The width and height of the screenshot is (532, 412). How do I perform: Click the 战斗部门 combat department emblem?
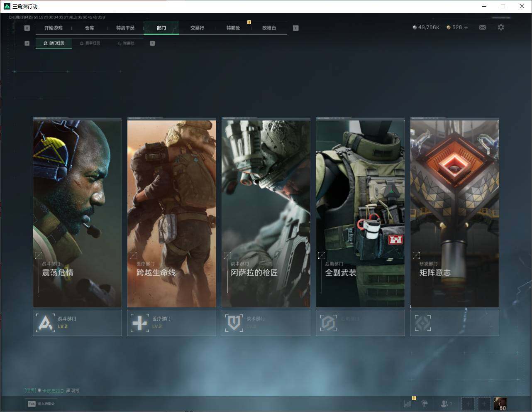(45, 323)
